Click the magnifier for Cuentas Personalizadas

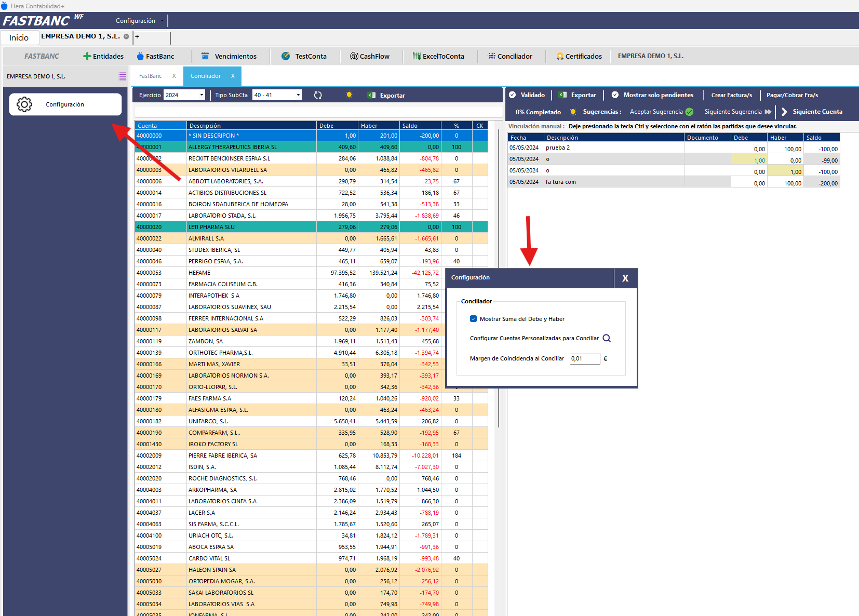pyautogui.click(x=607, y=338)
